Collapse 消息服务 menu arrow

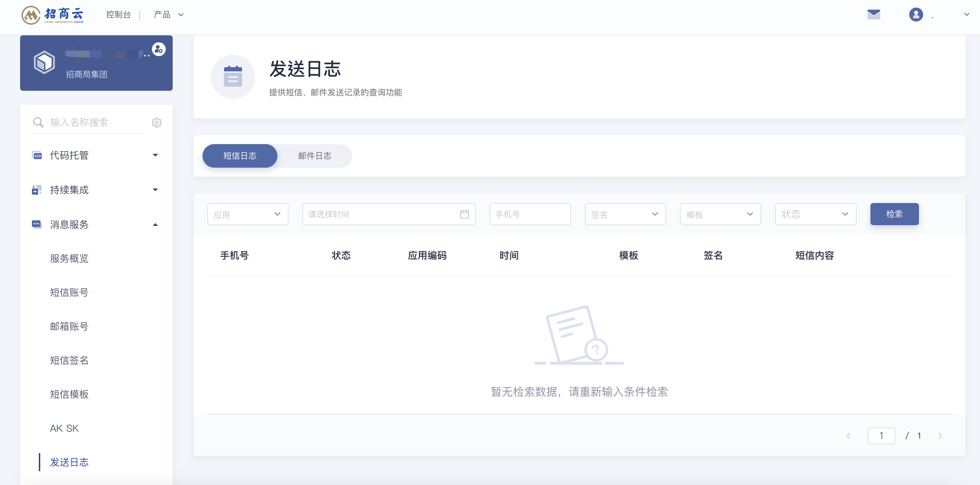tap(155, 224)
